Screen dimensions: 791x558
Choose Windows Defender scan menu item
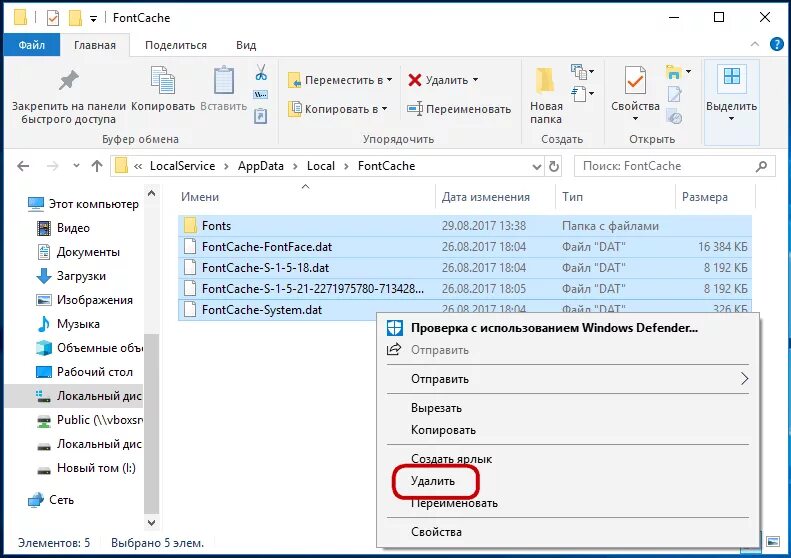554,327
